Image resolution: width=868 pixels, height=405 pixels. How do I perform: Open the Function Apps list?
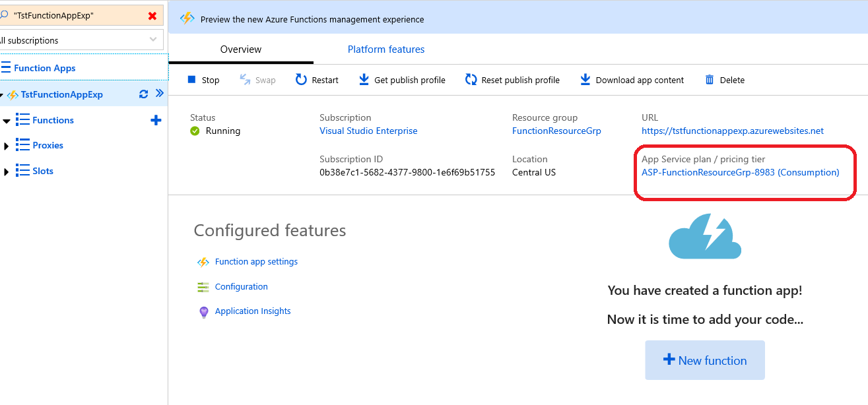tap(44, 68)
